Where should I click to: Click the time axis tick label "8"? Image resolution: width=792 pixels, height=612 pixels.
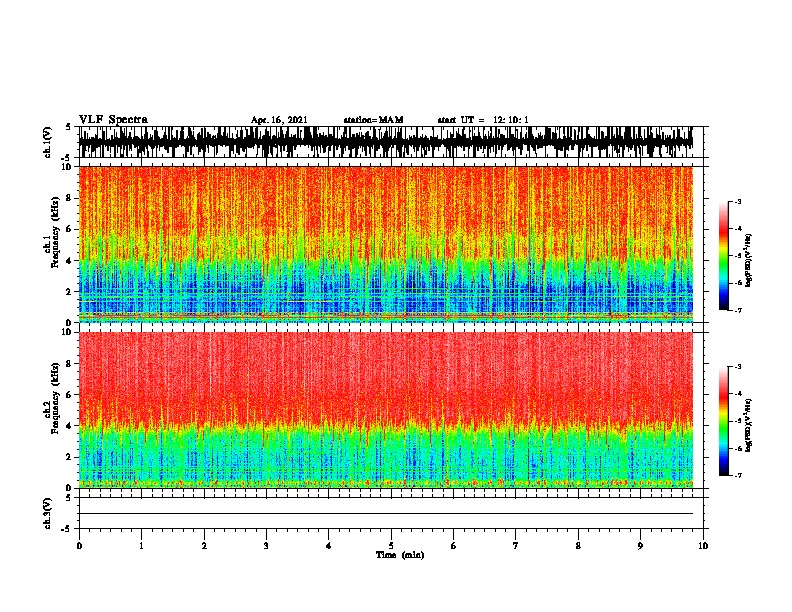[578, 546]
